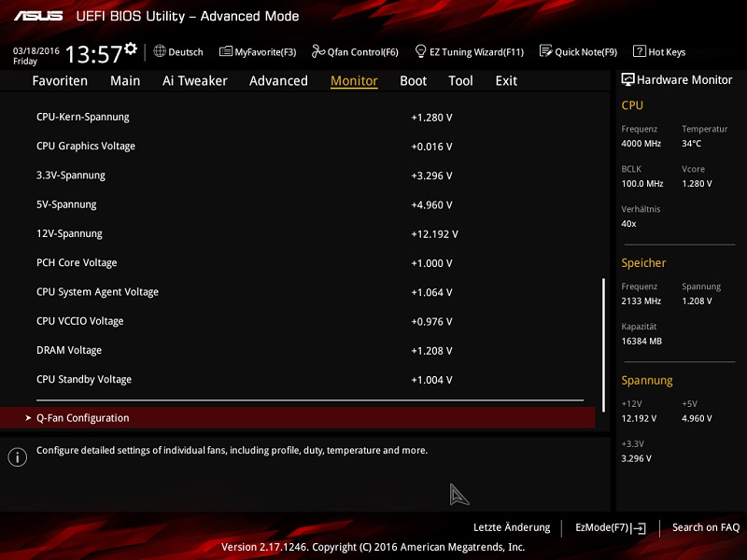Show Hot Keys label
This screenshot has width=747, height=560.
[667, 52]
